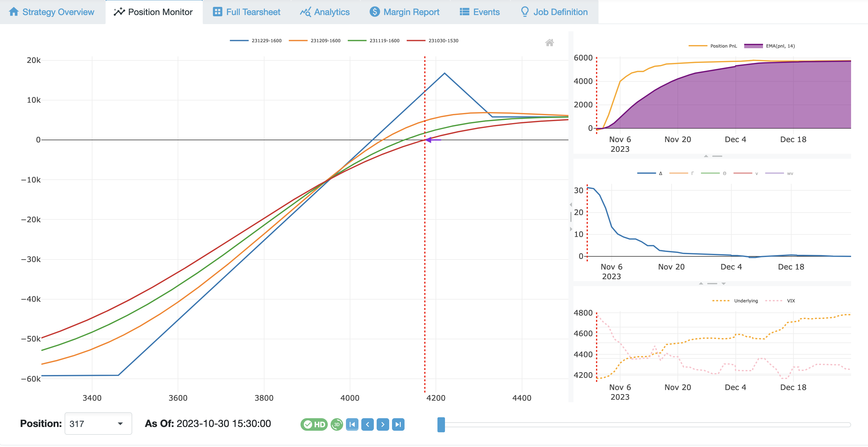This screenshot has width=868, height=447.
Task: Open the Analytics tab
Action: (x=330, y=11)
